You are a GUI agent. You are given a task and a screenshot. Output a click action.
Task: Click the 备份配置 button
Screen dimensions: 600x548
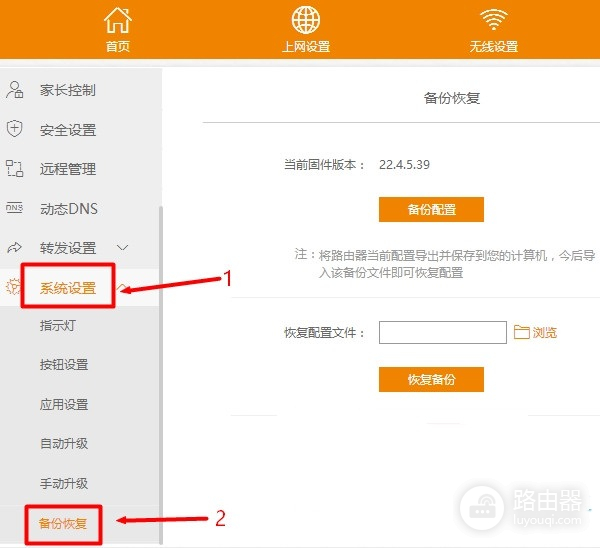click(x=431, y=209)
